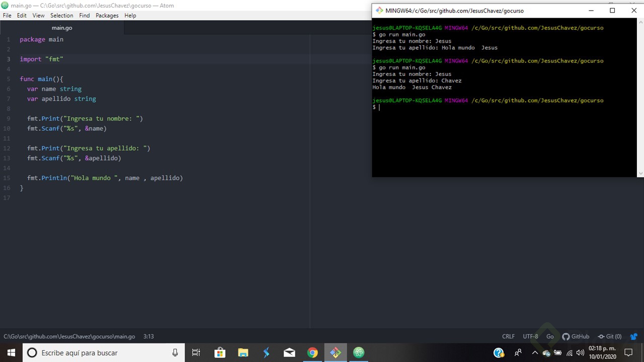Open the Mail app from the taskbar

[x=289, y=352]
